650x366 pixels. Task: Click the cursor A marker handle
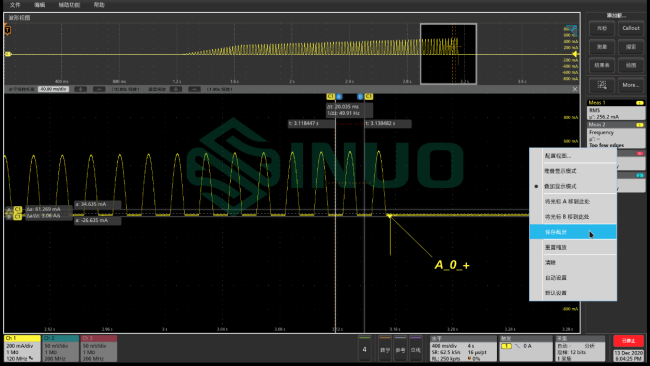coord(339,97)
